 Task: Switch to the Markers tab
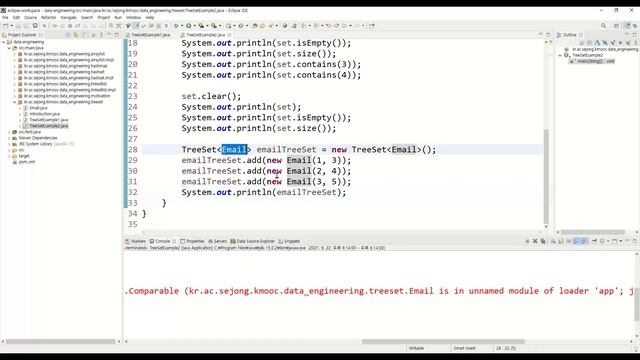136,241
